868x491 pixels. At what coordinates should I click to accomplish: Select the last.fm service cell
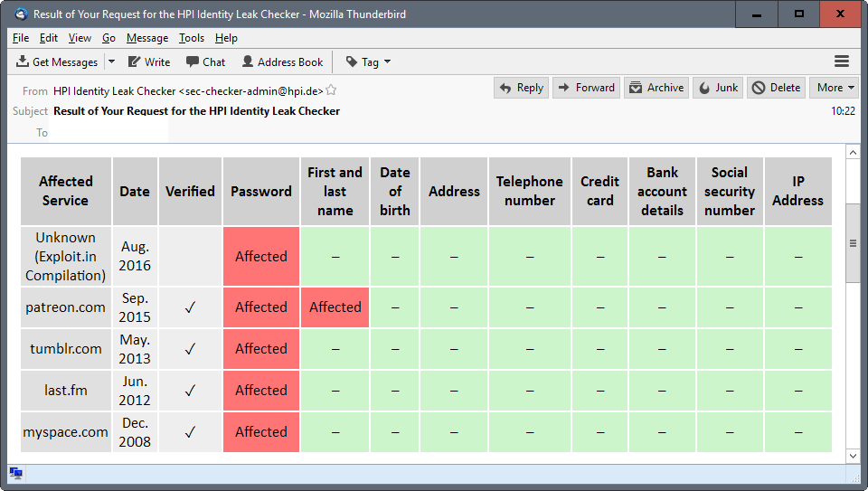point(66,391)
